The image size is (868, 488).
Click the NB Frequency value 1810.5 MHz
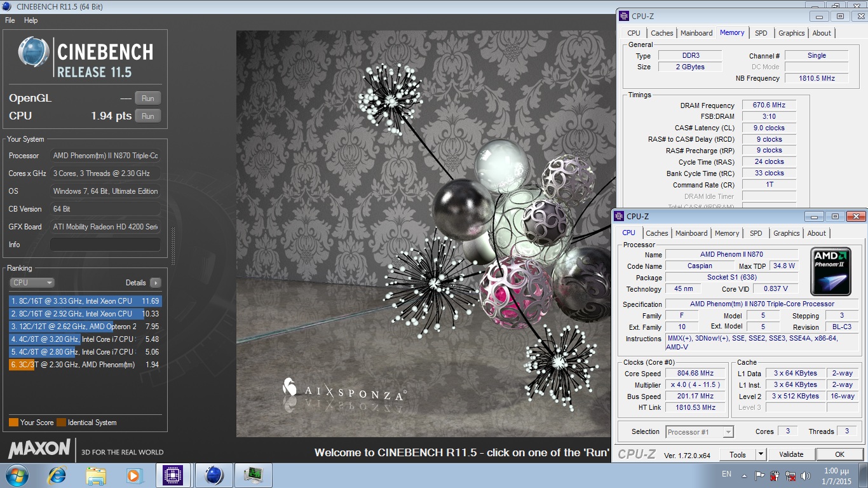[817, 78]
